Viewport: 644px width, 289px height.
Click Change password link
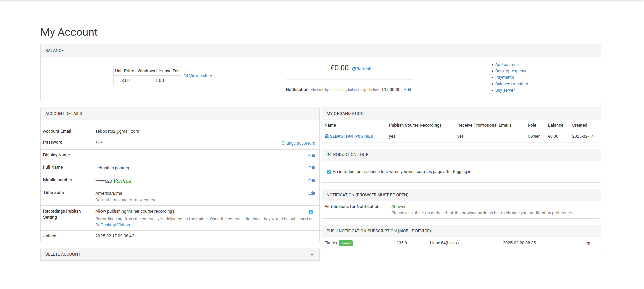coord(298,143)
